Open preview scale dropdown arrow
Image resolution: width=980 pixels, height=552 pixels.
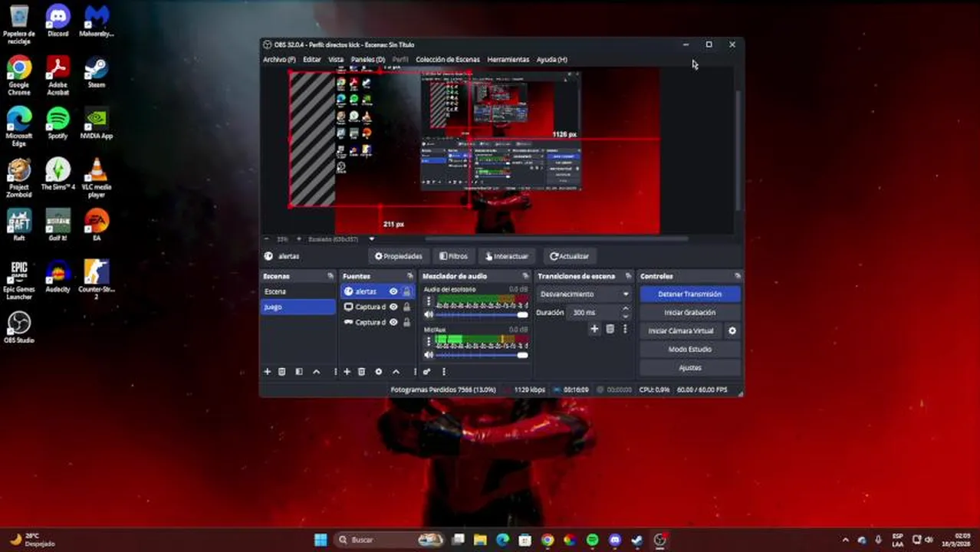(371, 238)
